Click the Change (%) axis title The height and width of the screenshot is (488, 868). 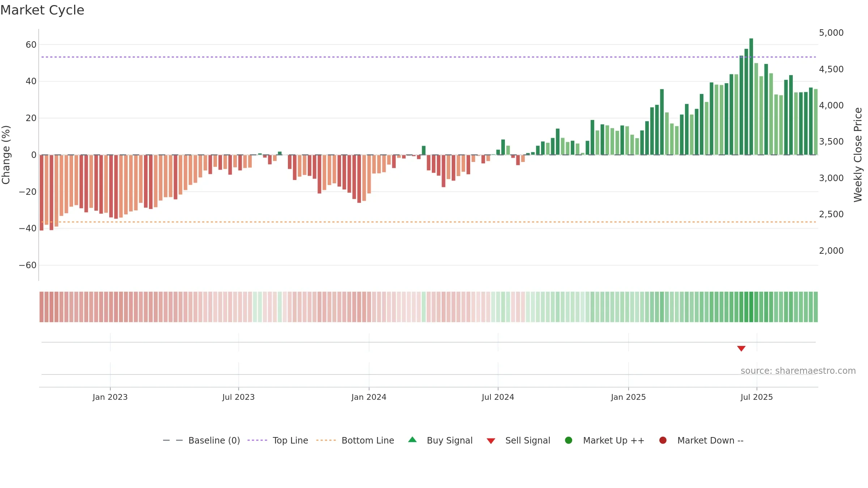(6, 155)
